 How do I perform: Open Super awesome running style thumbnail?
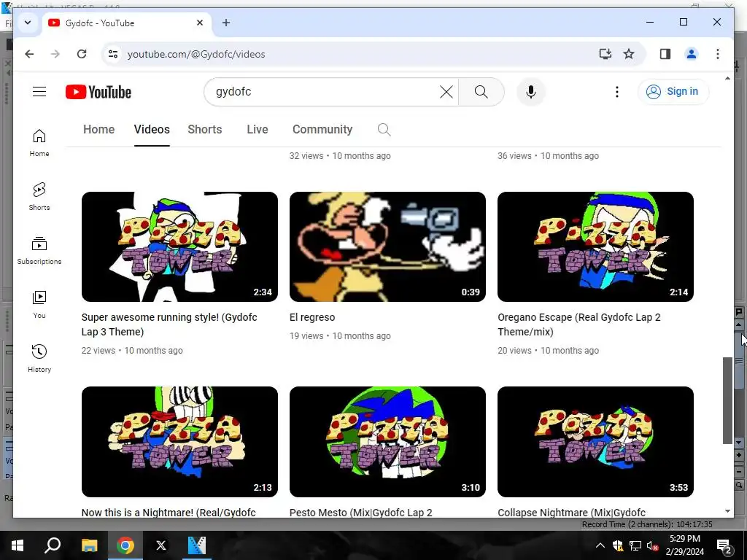coord(179,246)
